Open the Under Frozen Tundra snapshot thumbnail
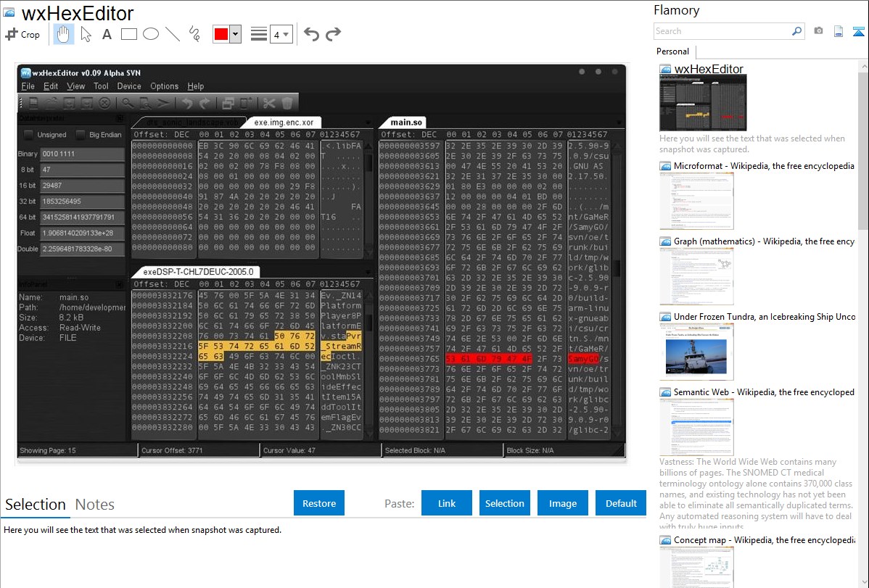The image size is (869, 588). point(696,352)
